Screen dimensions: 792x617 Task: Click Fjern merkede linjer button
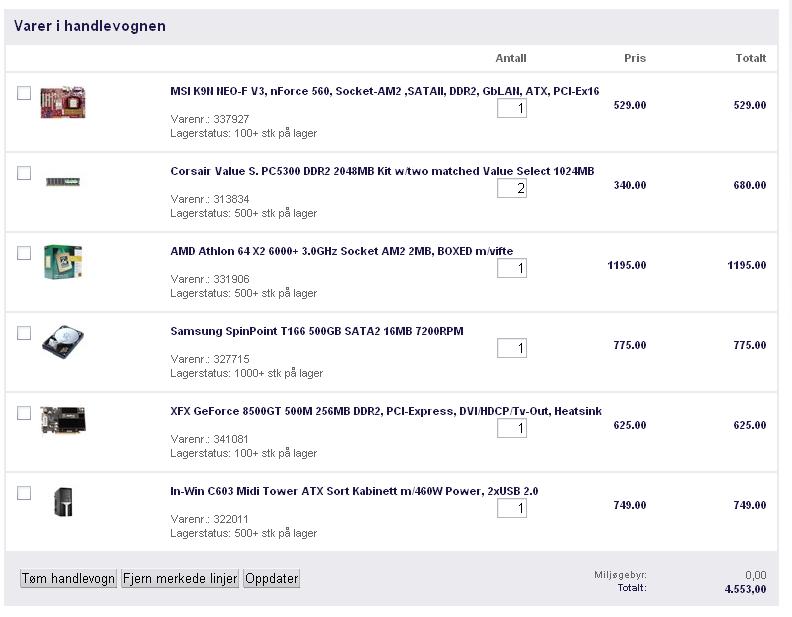[180, 578]
